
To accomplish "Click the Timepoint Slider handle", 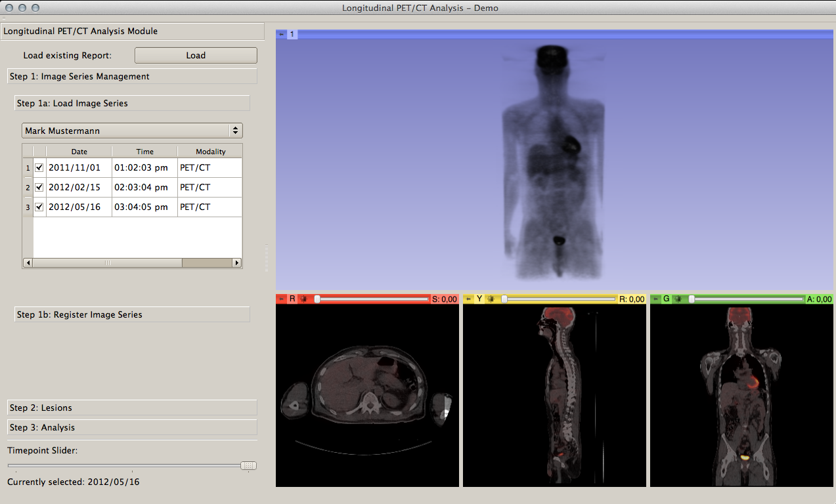I will click(248, 465).
